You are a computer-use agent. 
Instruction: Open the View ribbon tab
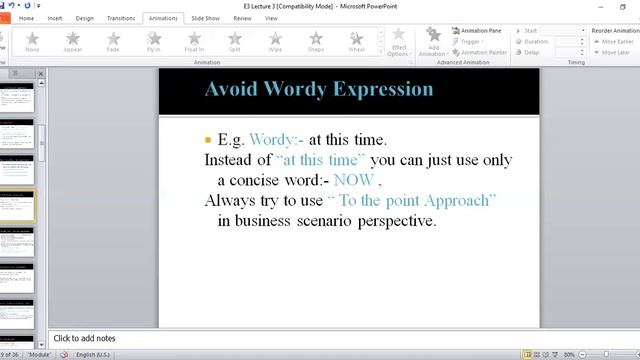click(271, 18)
